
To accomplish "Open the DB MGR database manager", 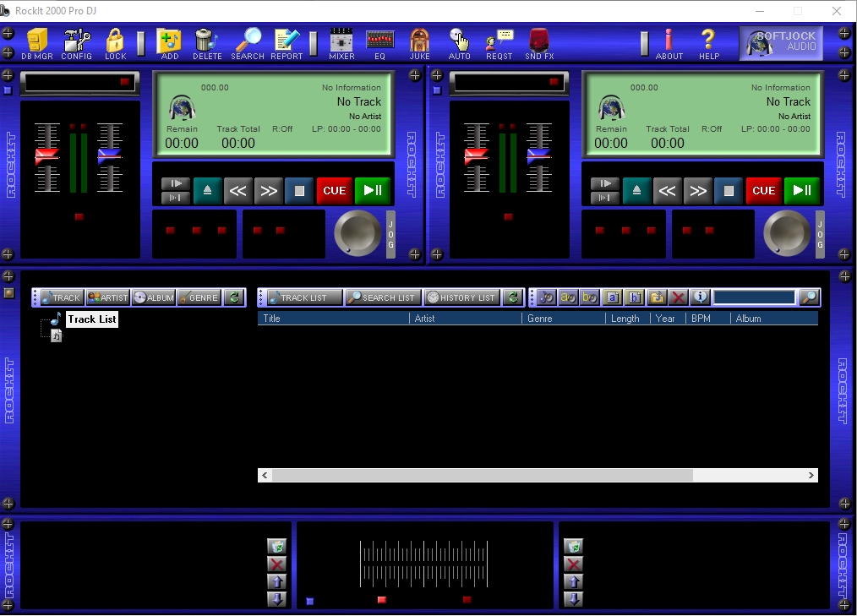I will click(37, 42).
